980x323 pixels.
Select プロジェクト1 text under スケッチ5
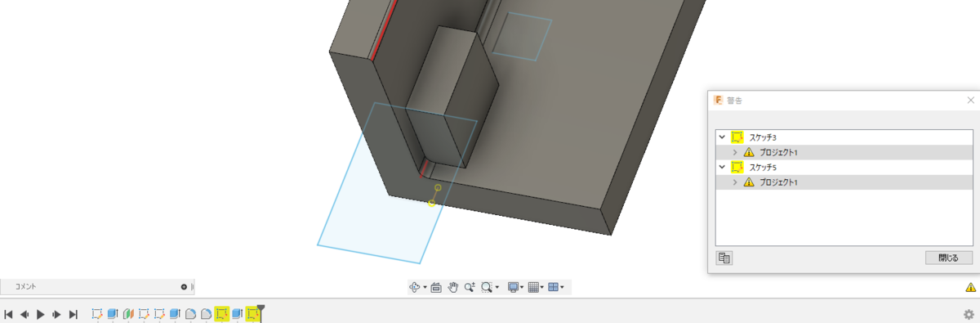pos(778,182)
